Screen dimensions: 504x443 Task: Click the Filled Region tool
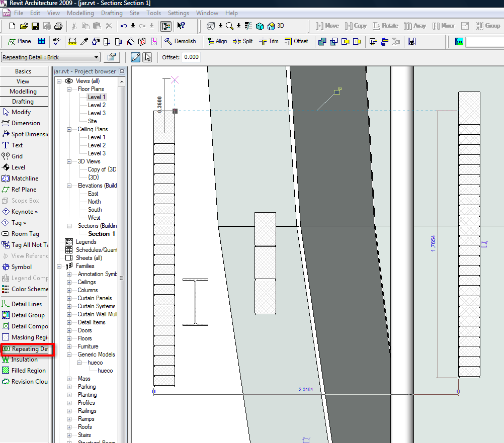pyautogui.click(x=28, y=371)
